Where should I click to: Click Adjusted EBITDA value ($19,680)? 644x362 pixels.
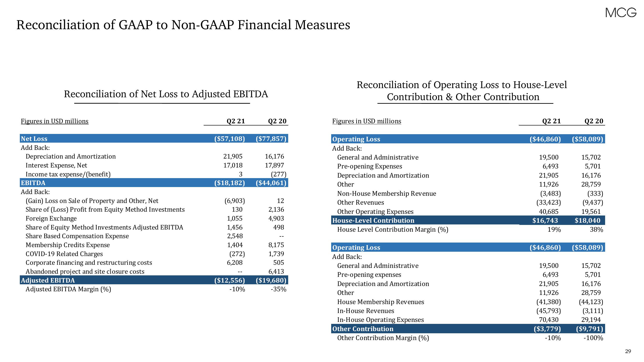click(x=271, y=280)
